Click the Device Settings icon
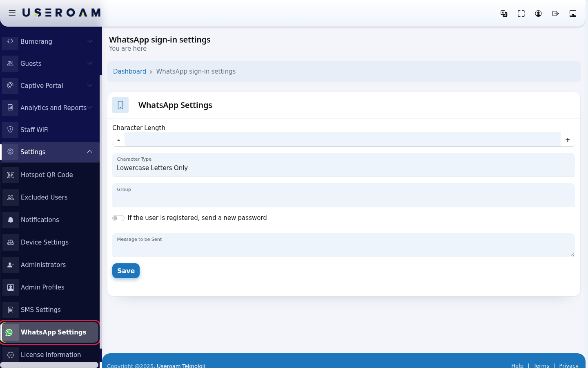Viewport: 588px width, 368px height. point(11,242)
